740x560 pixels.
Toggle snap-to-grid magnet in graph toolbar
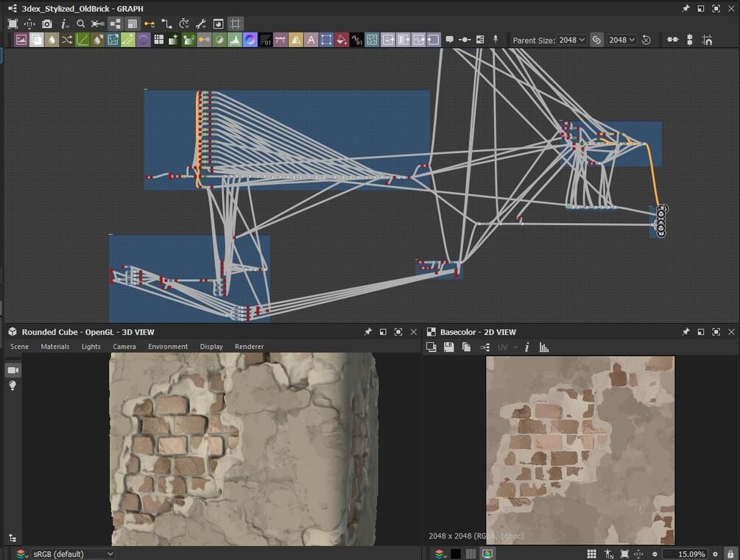tap(707, 40)
